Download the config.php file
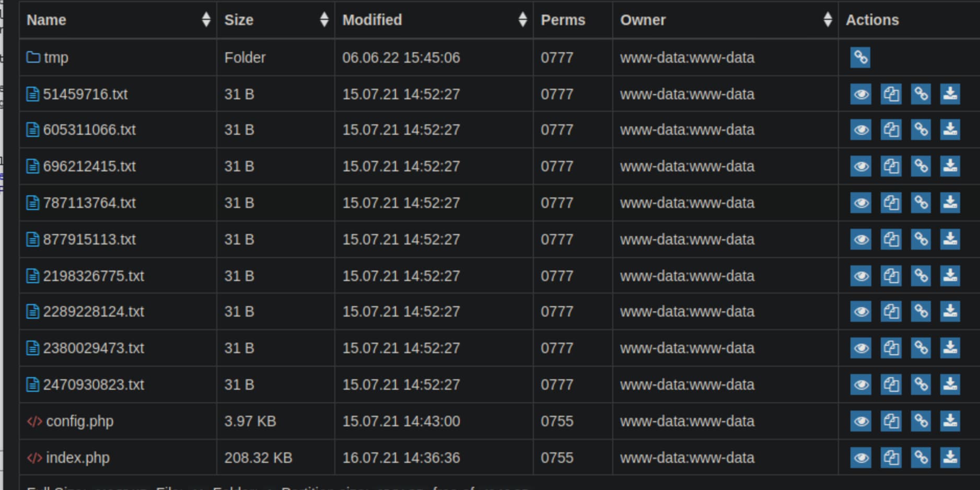980x490 pixels. [x=950, y=421]
